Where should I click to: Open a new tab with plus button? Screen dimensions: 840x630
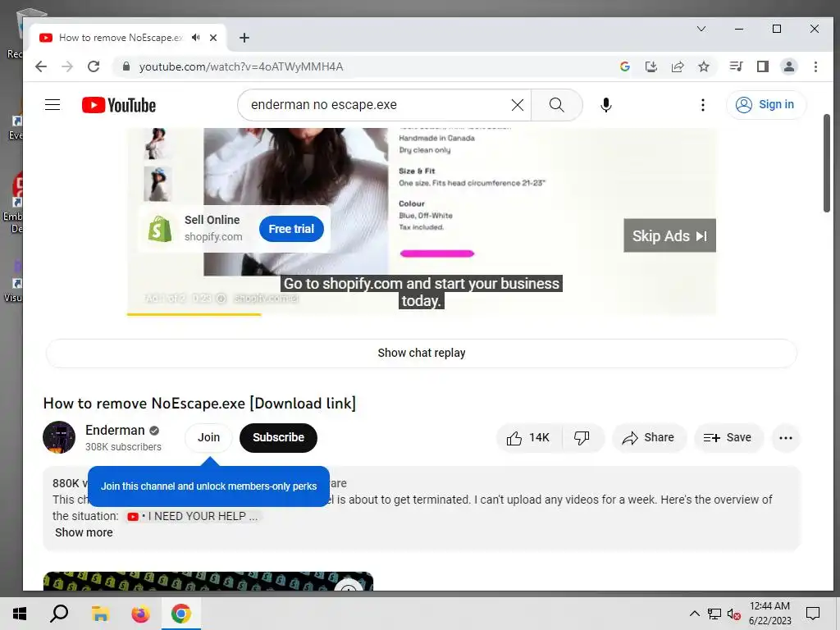tap(244, 38)
